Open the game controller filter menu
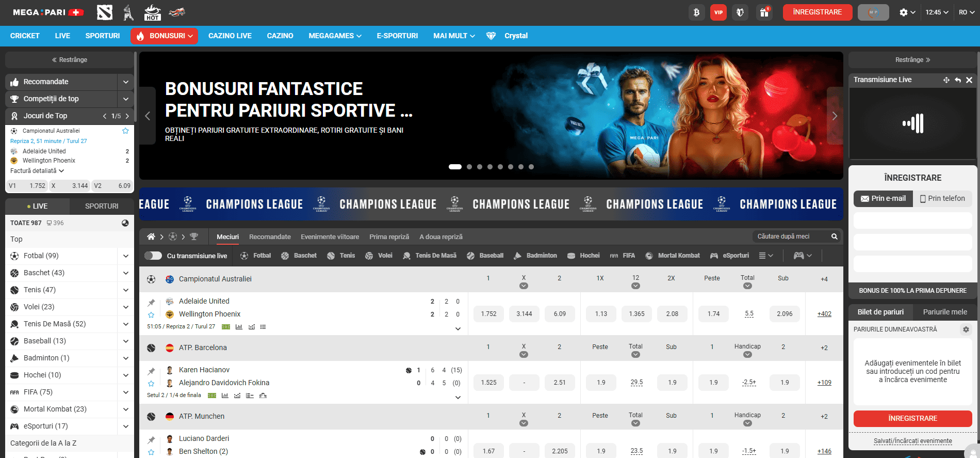Viewport: 980px width, 458px height. (803, 256)
